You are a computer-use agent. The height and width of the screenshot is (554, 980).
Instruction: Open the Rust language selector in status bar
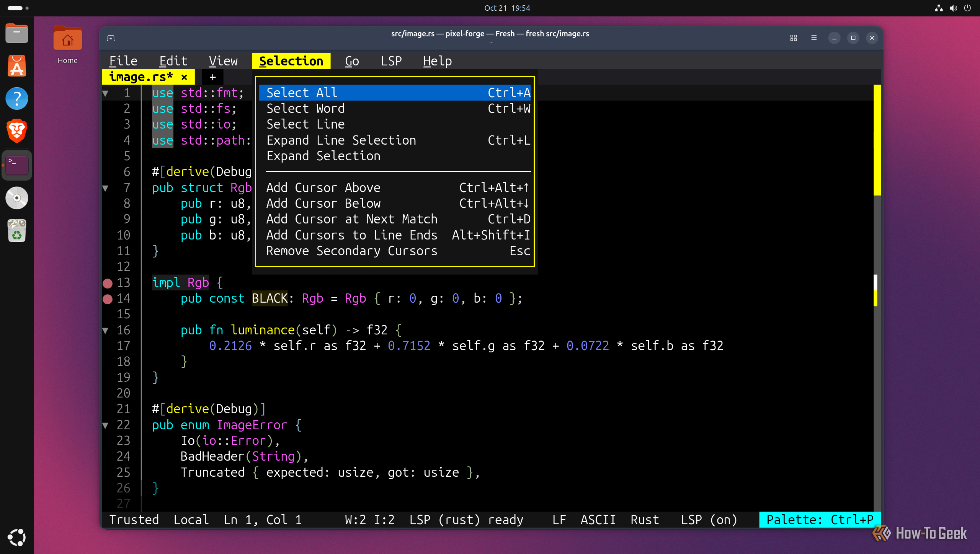pos(645,520)
